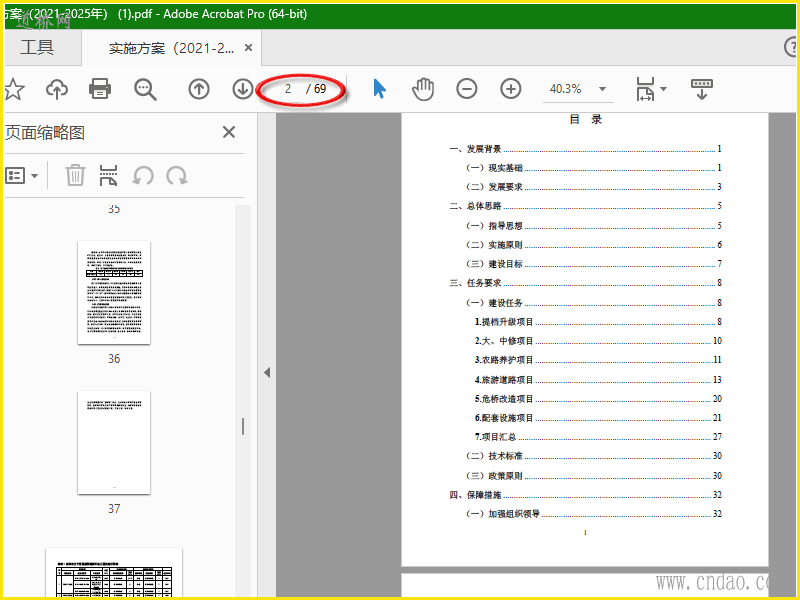Select the table page thumbnail below 37
The image size is (800, 600).
point(114,572)
